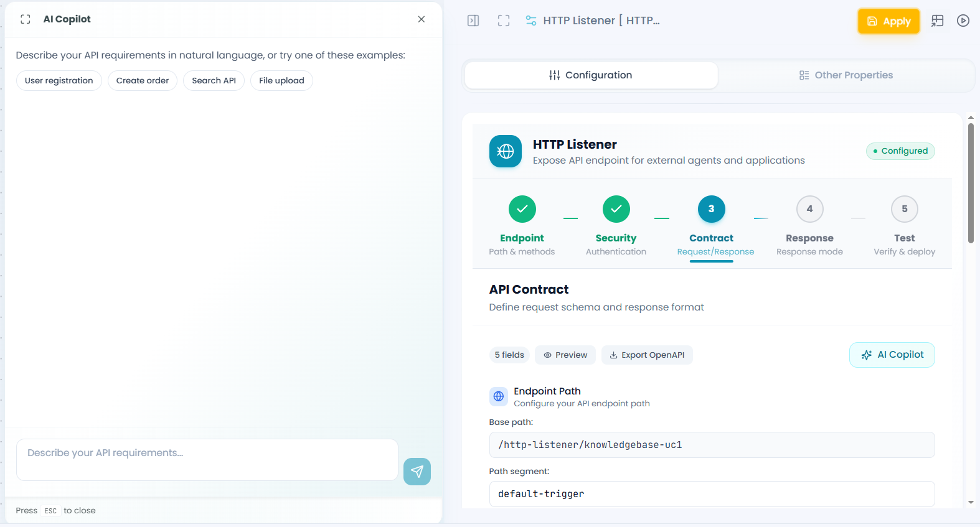Image resolution: width=980 pixels, height=527 pixels.
Task: Switch to Other Properties tab
Action: tap(846, 75)
